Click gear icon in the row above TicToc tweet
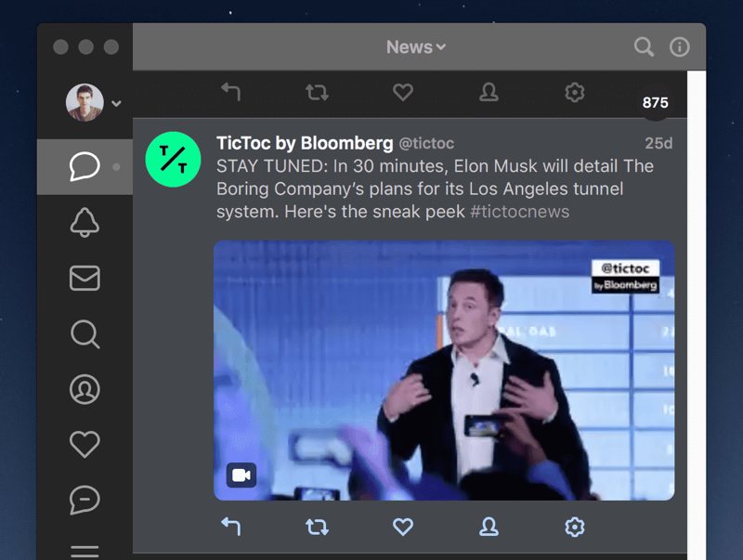The height and width of the screenshot is (560, 743). click(574, 92)
